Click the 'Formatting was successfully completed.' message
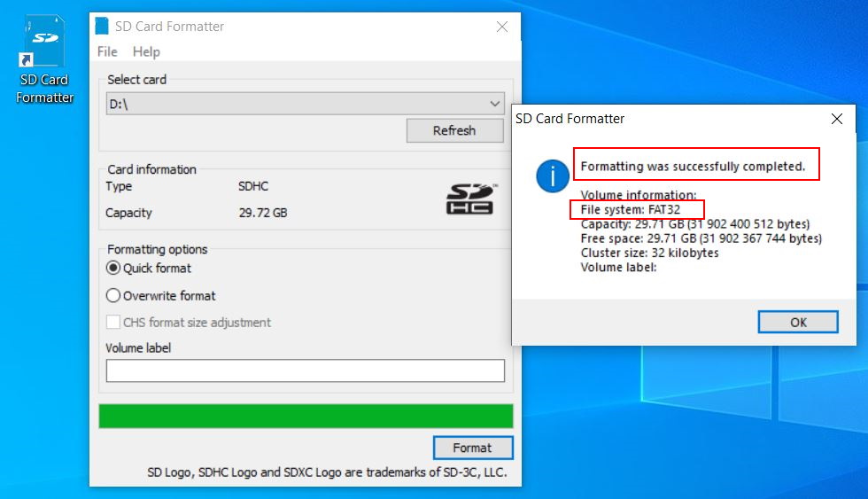Viewport: 868px width, 499px height. [693, 166]
